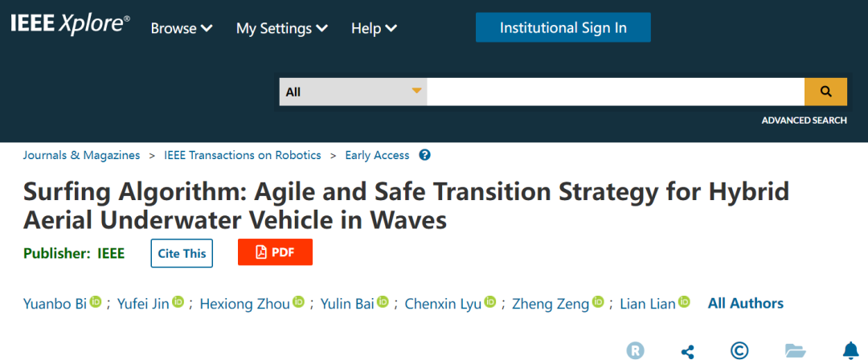The image size is (868, 364).
Task: Go to IEEE Transactions on Robotics breadcrumb
Action: point(242,155)
